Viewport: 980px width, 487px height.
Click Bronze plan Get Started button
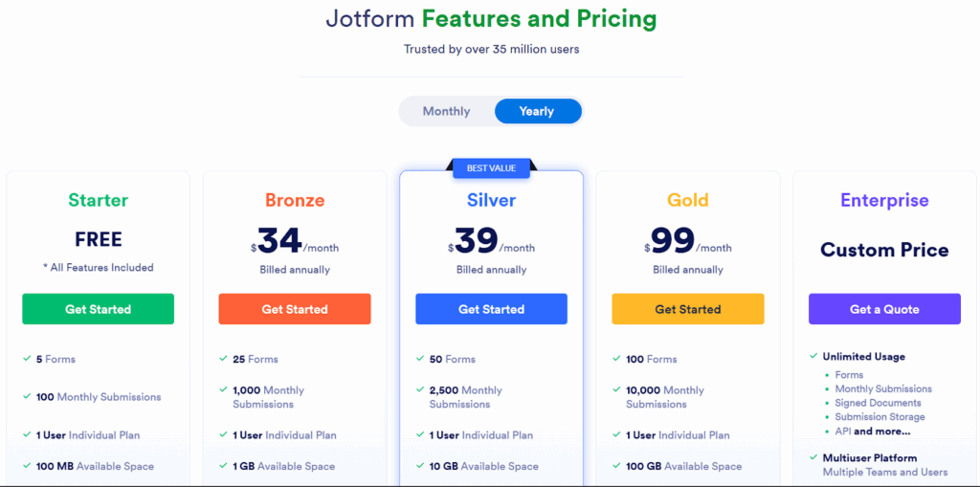[x=295, y=309]
